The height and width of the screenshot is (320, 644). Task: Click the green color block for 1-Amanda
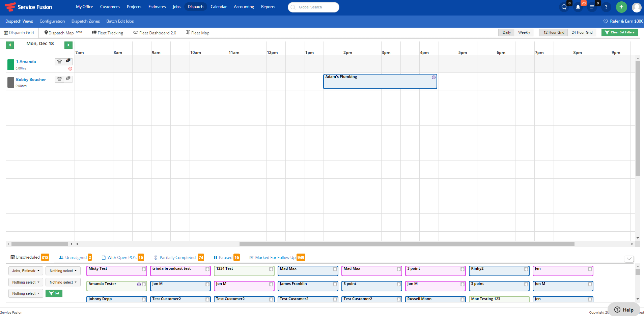coord(11,64)
